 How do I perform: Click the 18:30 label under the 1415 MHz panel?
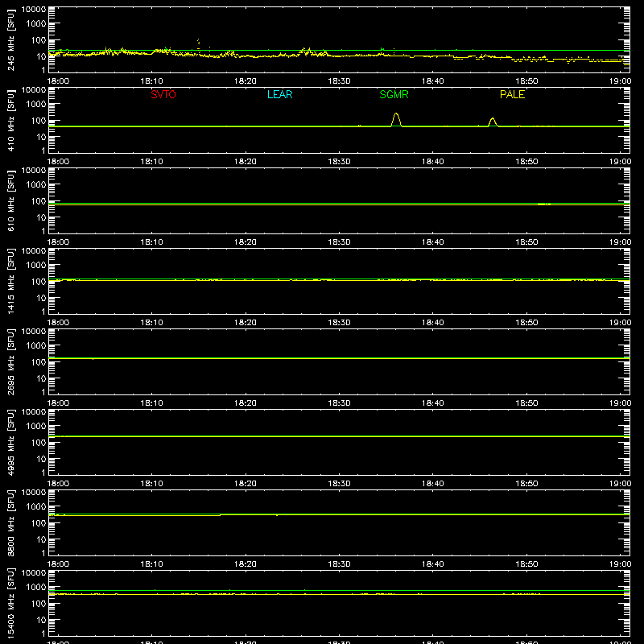pyautogui.click(x=339, y=323)
